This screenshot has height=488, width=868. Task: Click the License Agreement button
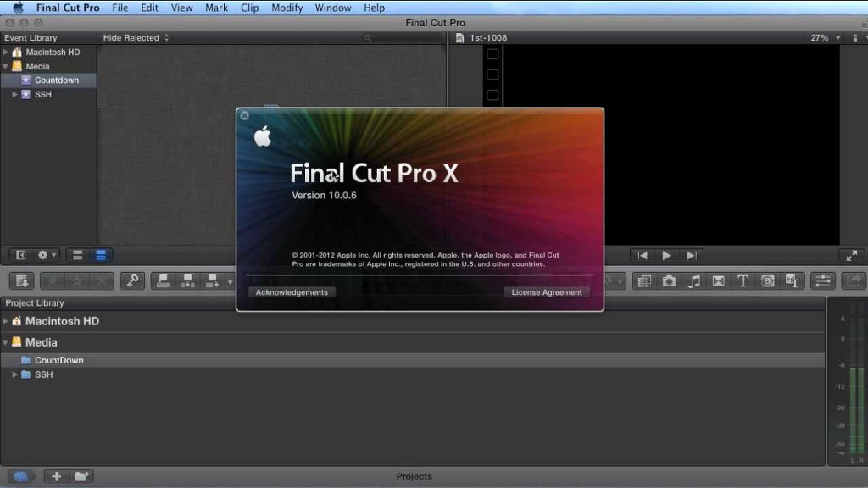(547, 292)
